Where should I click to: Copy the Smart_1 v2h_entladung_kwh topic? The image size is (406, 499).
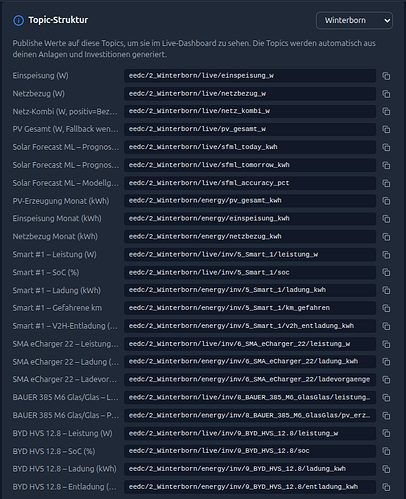(386, 326)
